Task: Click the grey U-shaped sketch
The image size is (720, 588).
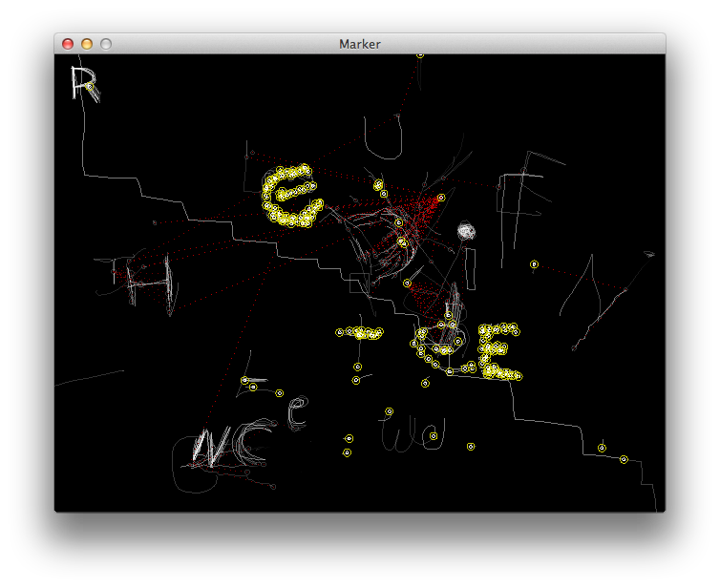Action: click(382, 138)
